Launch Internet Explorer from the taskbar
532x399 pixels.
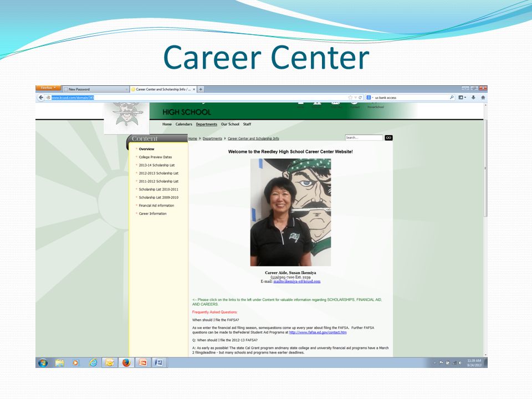[93, 362]
